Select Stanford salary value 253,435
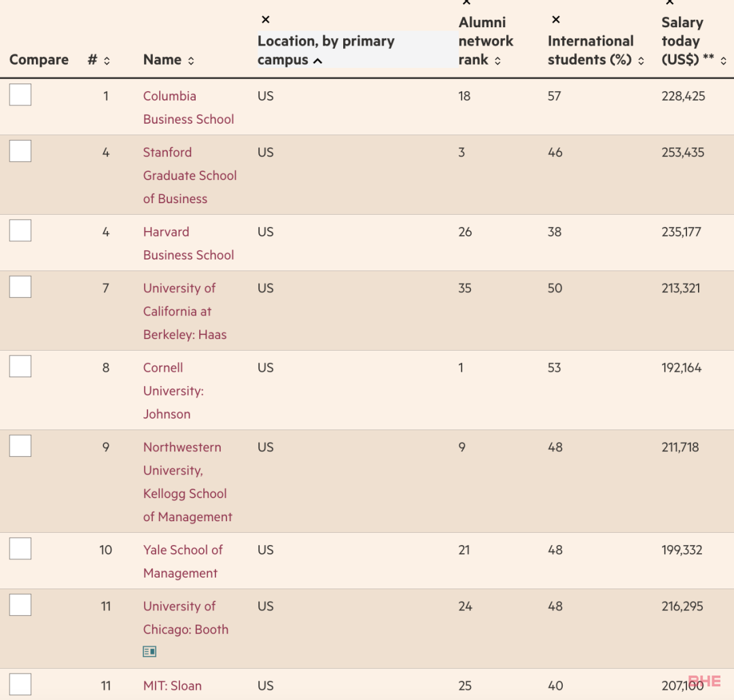Screen dimensions: 734x700 [x=682, y=152]
